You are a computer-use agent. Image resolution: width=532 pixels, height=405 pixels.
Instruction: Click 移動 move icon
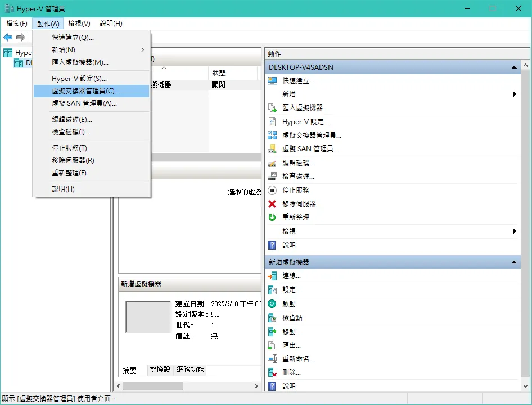pyautogui.click(x=272, y=332)
